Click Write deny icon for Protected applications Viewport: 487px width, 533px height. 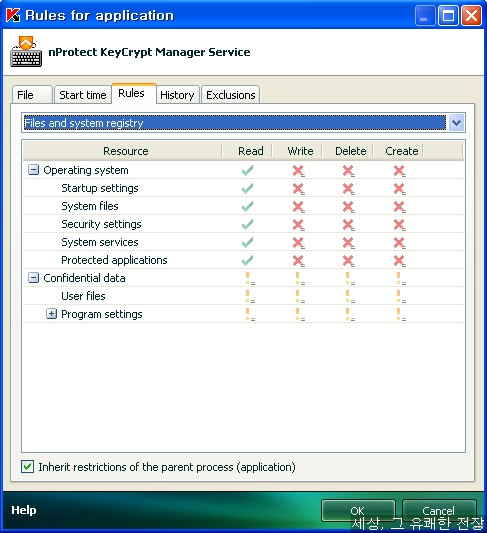(298, 260)
